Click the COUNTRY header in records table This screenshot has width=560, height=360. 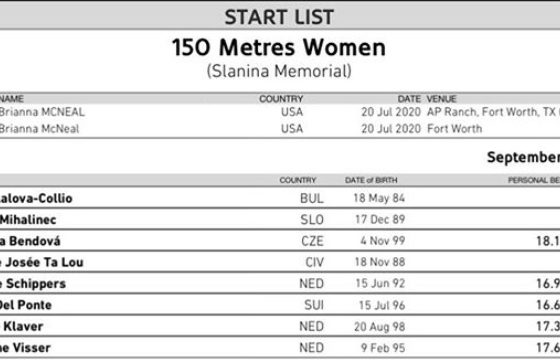(281, 99)
